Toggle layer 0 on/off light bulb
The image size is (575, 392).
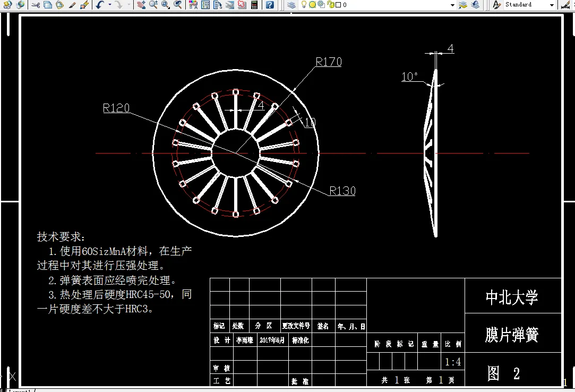click(x=304, y=4)
